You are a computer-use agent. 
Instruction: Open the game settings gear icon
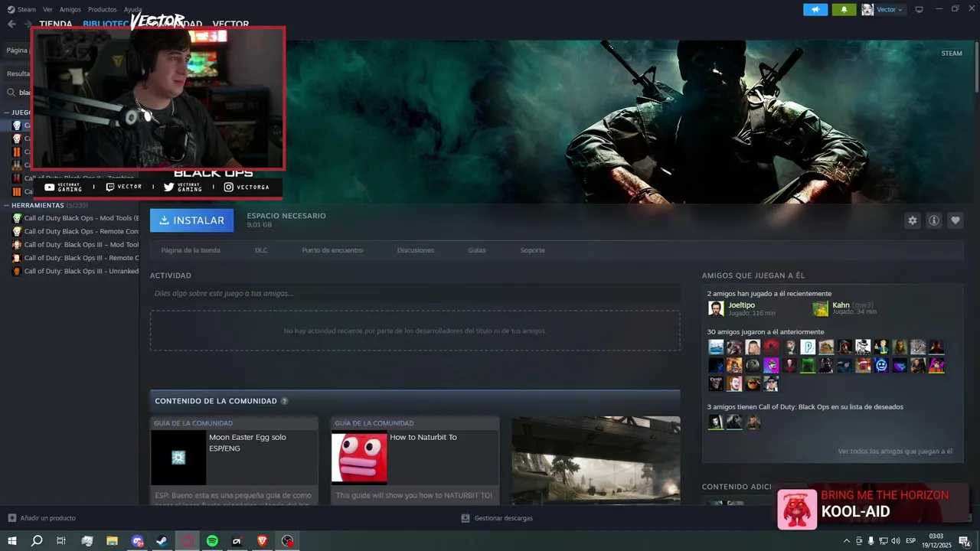click(x=912, y=220)
